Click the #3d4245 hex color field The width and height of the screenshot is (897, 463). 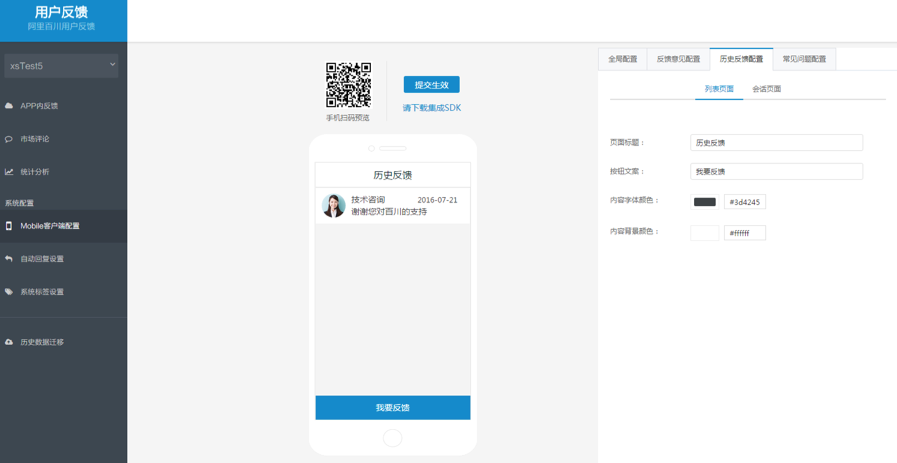tap(745, 201)
